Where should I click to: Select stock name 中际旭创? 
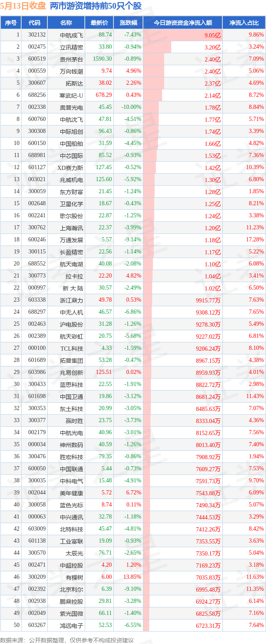(71, 132)
